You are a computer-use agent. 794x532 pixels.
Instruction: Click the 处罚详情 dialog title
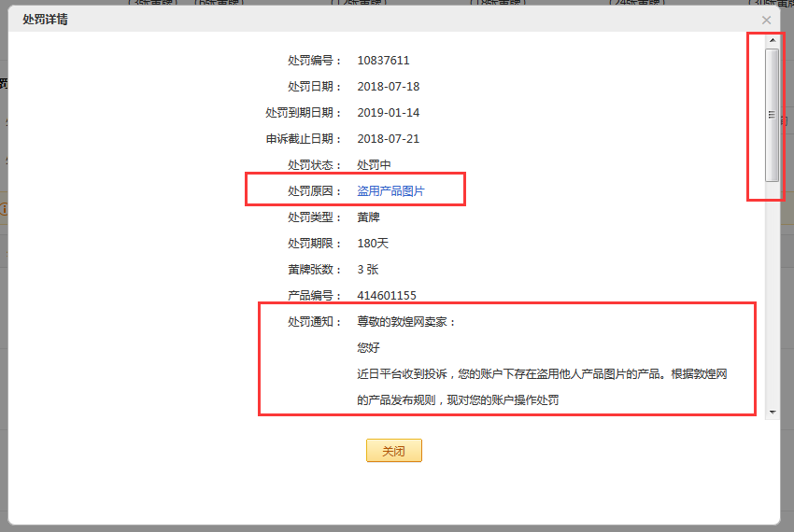(45, 20)
